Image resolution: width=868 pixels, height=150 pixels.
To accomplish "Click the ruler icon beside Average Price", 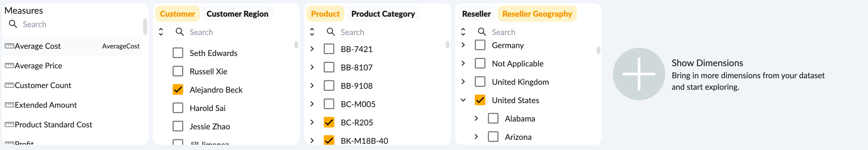I will [x=9, y=66].
